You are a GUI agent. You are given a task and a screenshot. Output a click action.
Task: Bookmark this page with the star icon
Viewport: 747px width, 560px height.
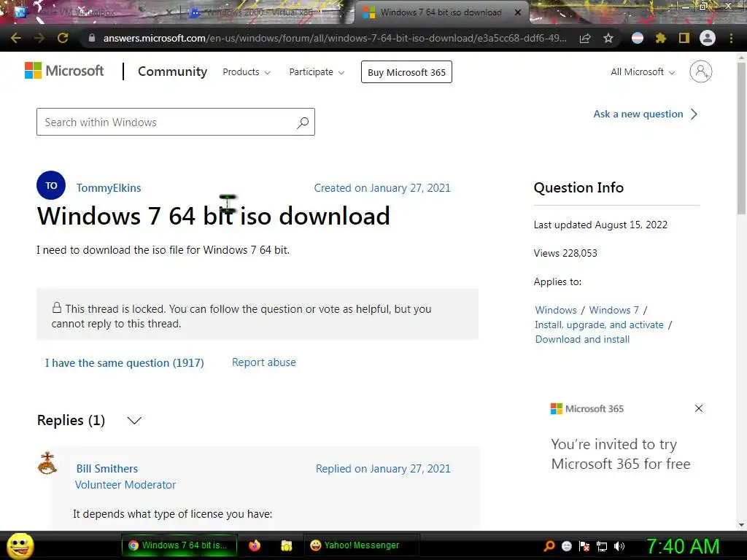pyautogui.click(x=608, y=38)
